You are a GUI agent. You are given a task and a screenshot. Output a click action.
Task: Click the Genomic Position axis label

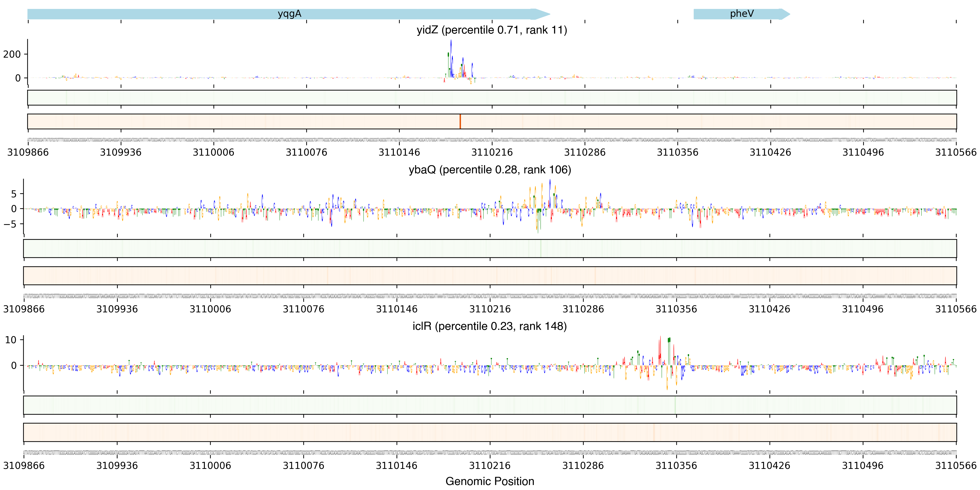[x=490, y=481]
